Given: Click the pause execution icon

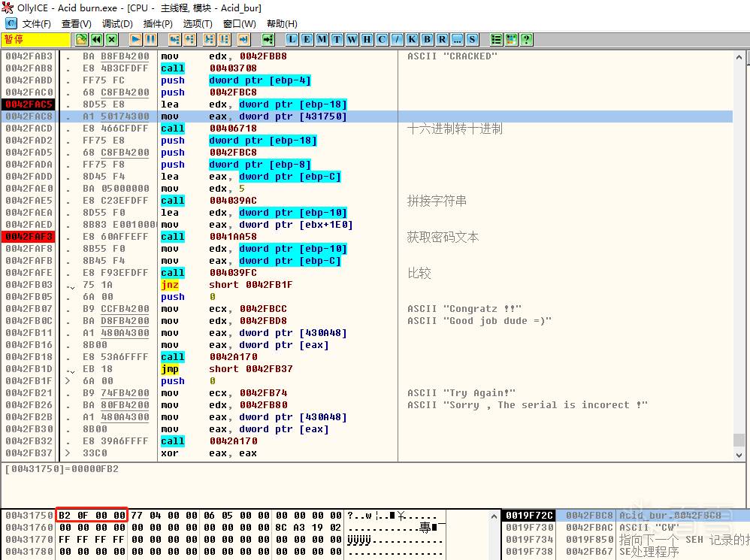Looking at the screenshot, I should point(150,40).
